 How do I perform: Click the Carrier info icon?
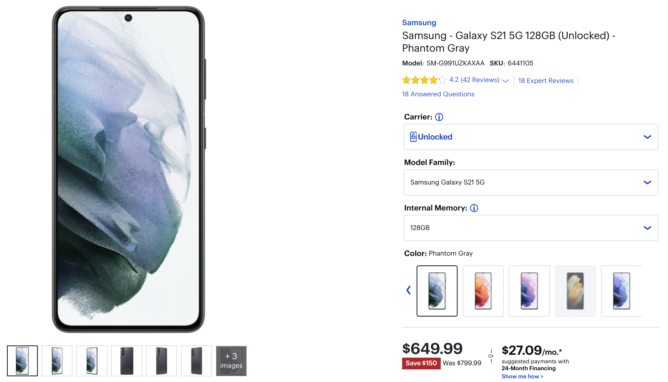[x=439, y=117]
